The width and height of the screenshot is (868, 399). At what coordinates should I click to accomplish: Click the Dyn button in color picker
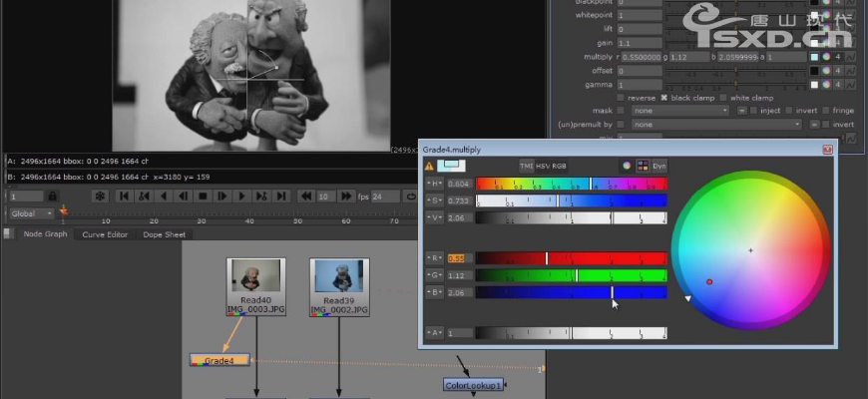pyautogui.click(x=659, y=166)
